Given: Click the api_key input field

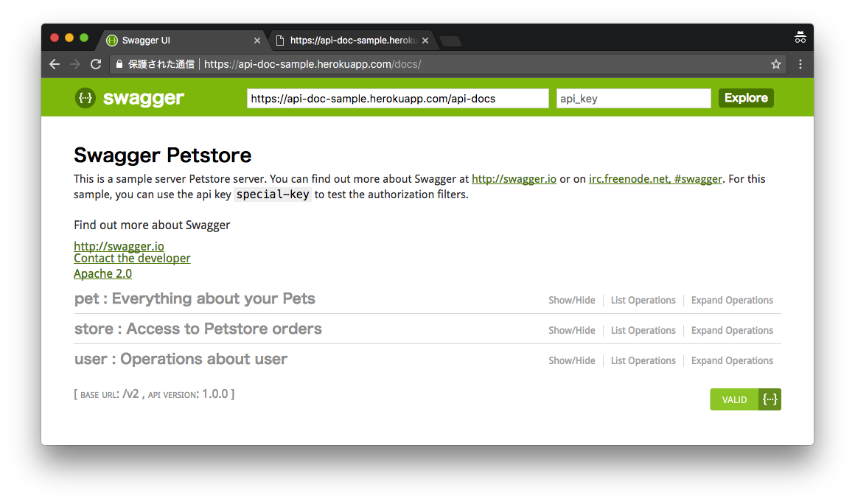Looking at the screenshot, I should [x=633, y=98].
